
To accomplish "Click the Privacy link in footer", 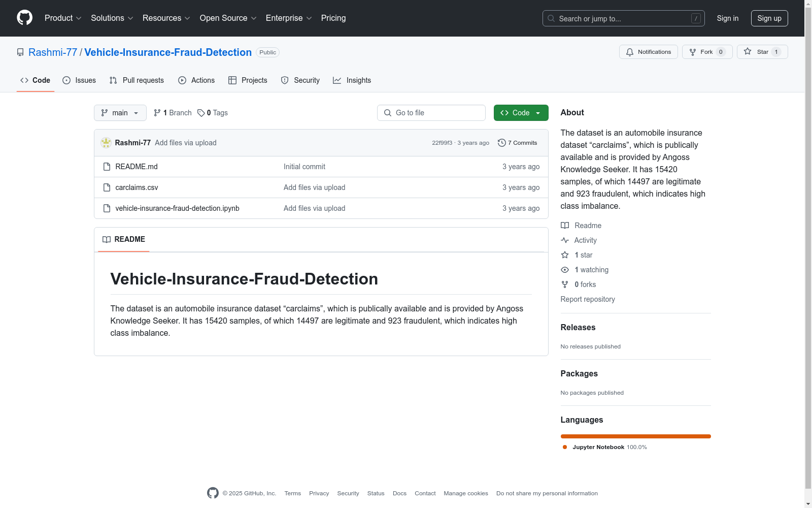I will click(x=319, y=493).
